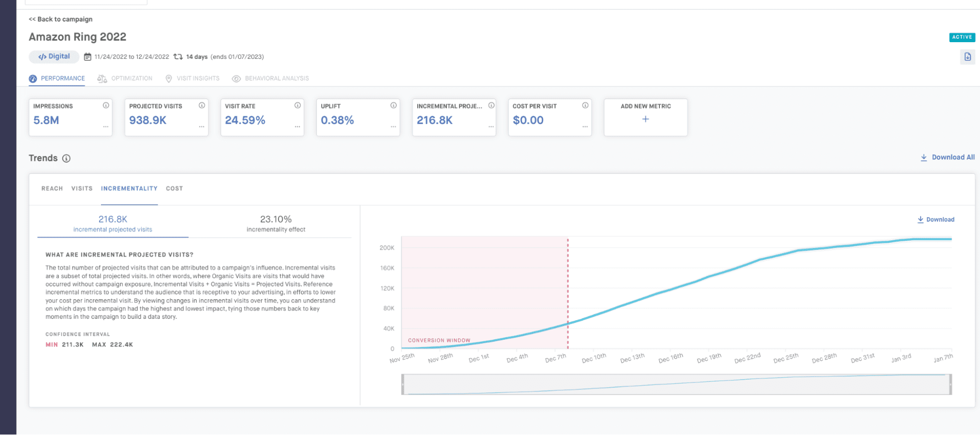Show info for Cost Per Visit metric
980x435 pixels.
pyautogui.click(x=585, y=105)
